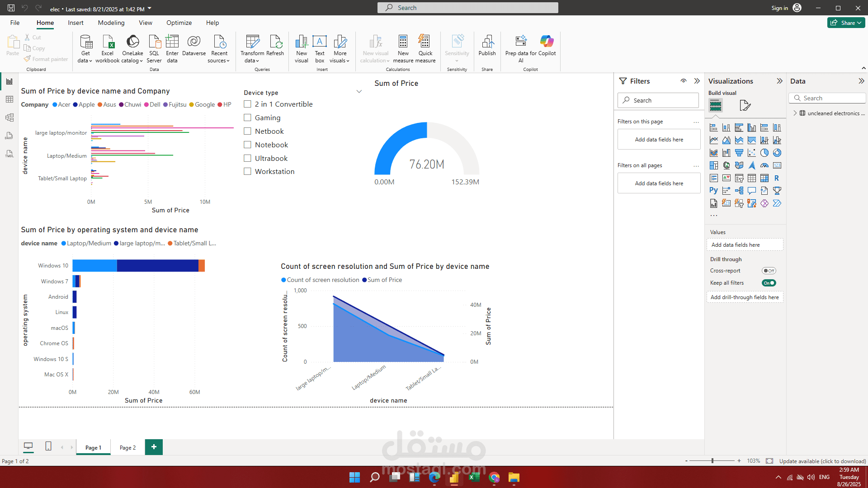Collapse the Filters pane
The height and width of the screenshot is (488, 868).
coord(697,81)
